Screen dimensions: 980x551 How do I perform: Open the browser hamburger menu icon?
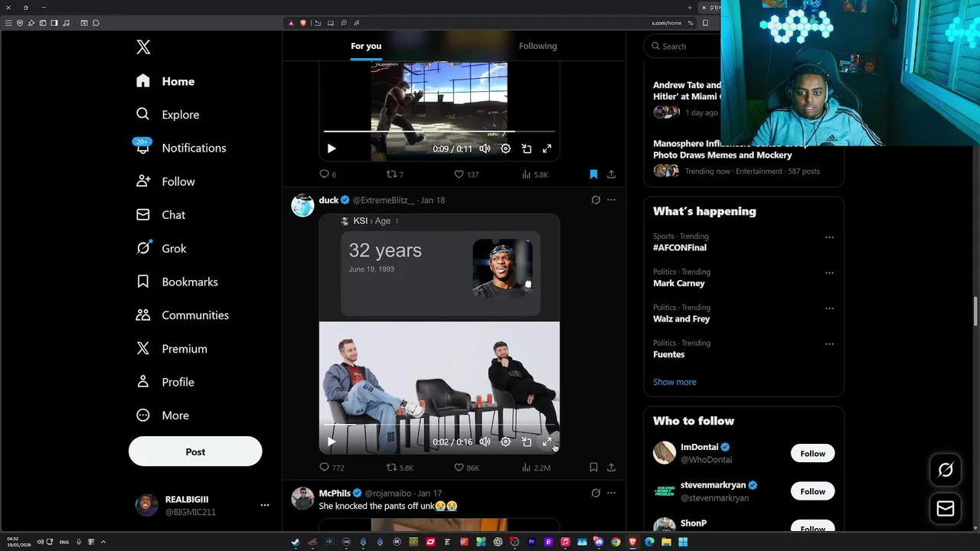coord(8,23)
